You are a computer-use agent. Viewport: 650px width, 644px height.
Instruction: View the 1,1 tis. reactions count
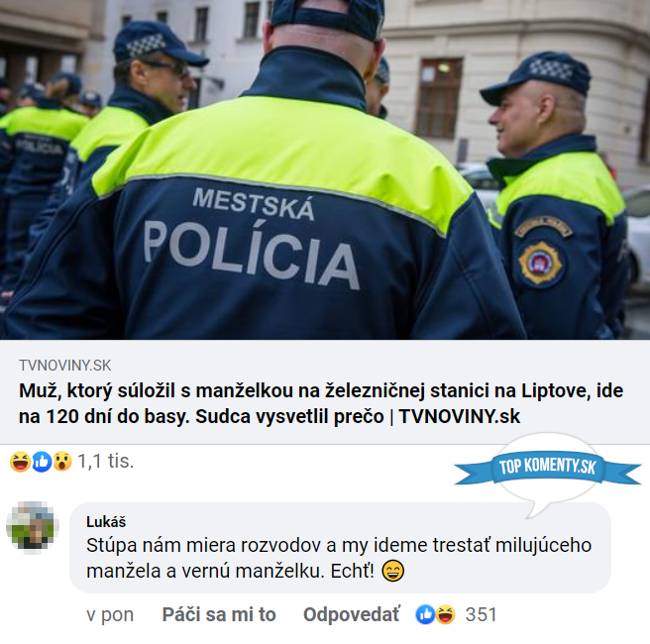(x=106, y=462)
